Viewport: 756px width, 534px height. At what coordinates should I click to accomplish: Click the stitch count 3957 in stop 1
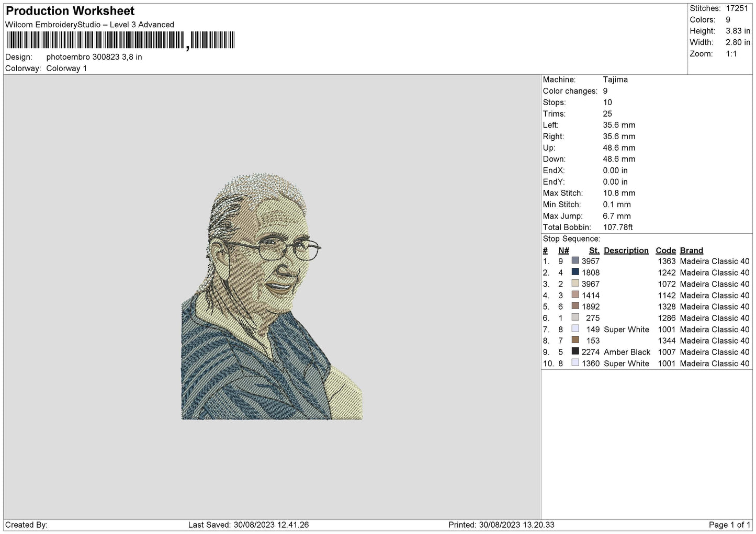click(591, 262)
